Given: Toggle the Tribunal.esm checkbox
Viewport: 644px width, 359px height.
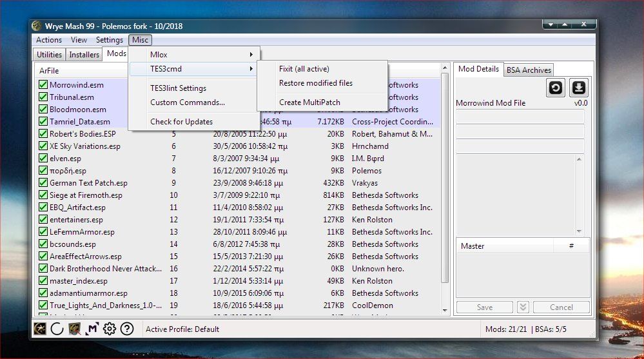Looking at the screenshot, I should 43,97.
